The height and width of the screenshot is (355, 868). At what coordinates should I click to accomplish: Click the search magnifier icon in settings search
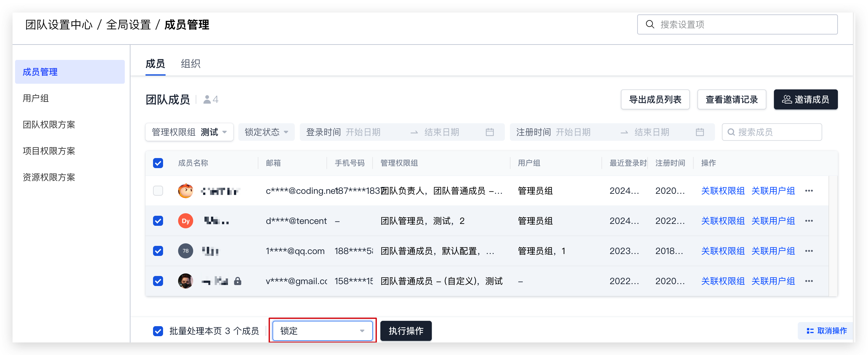point(650,24)
